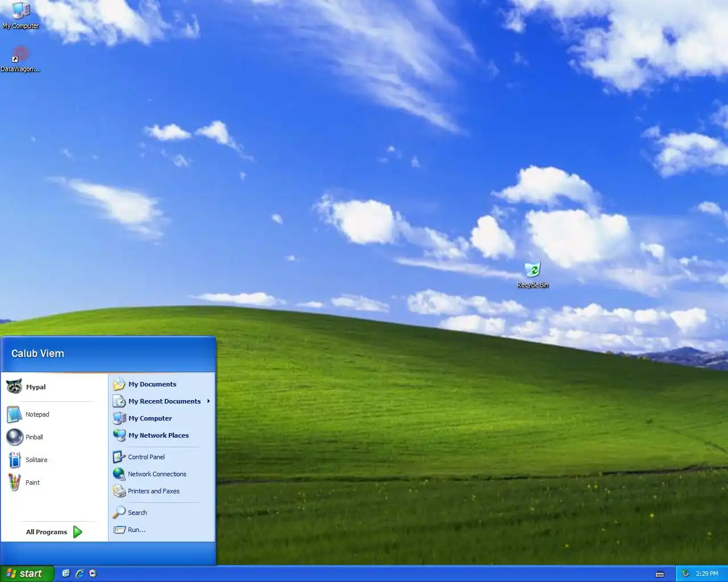Select the My Network Places entry
This screenshot has height=582, width=728.
tap(162, 435)
